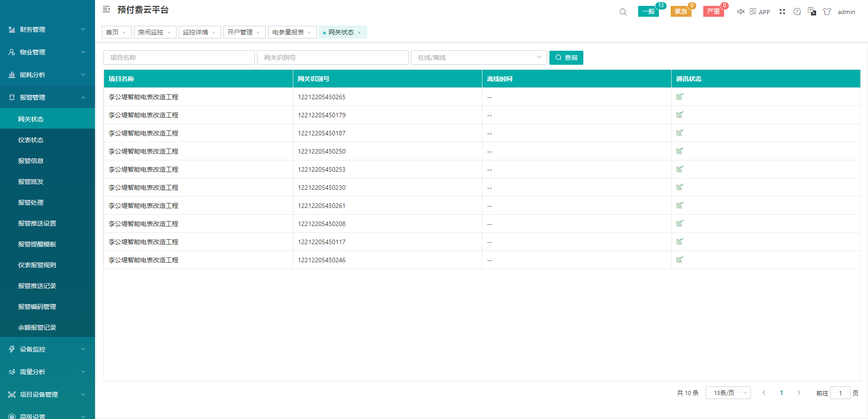Click the 项目设备管理 nodes icon
868x419 pixels.
point(12,395)
